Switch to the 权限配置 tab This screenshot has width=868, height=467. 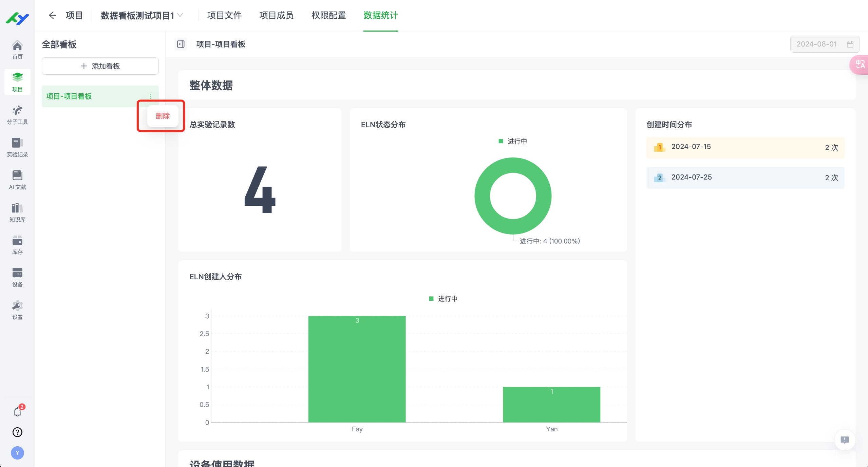point(328,16)
